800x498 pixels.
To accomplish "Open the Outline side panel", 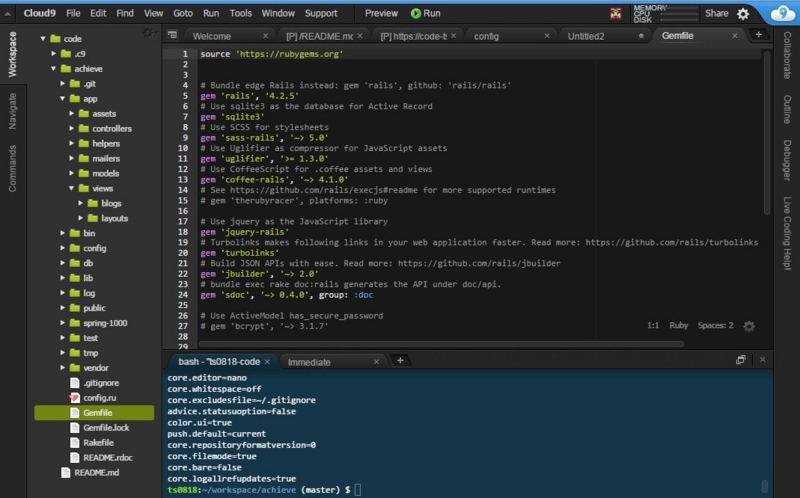I will pos(787,109).
